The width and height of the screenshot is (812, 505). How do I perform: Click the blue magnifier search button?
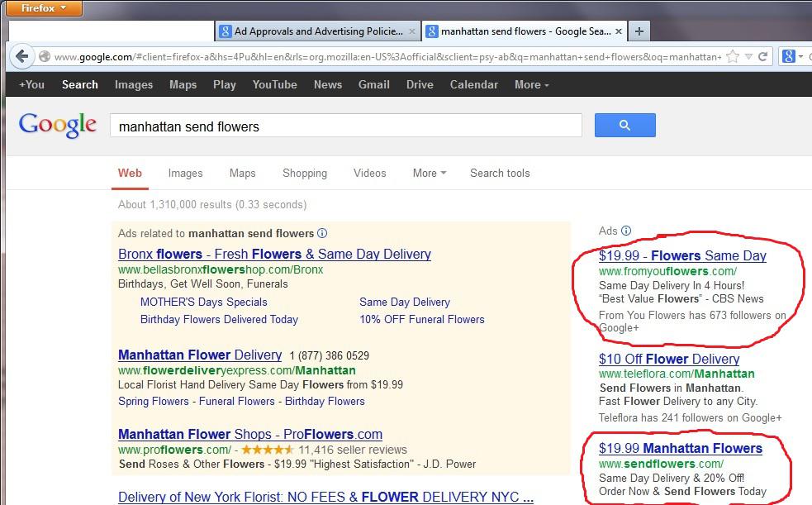click(625, 126)
